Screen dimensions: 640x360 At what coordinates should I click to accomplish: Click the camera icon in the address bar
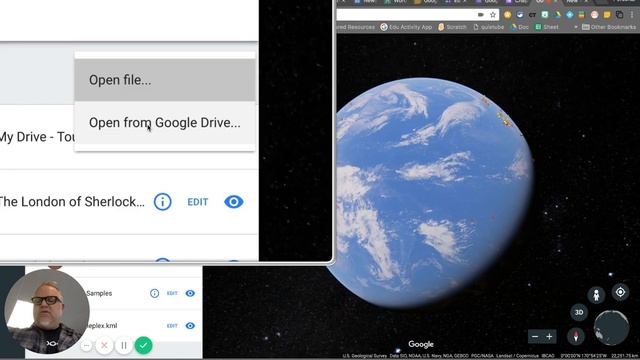[481, 15]
